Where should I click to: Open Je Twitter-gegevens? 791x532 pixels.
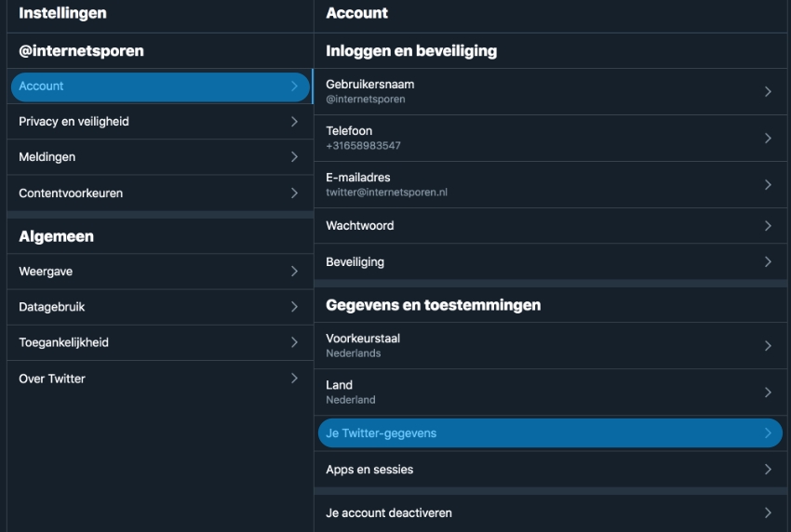[549, 433]
